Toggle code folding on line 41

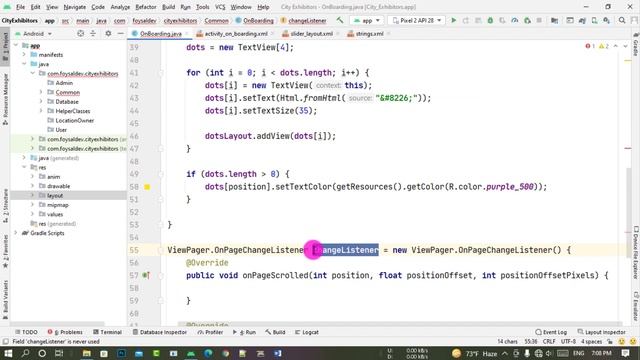161,73
